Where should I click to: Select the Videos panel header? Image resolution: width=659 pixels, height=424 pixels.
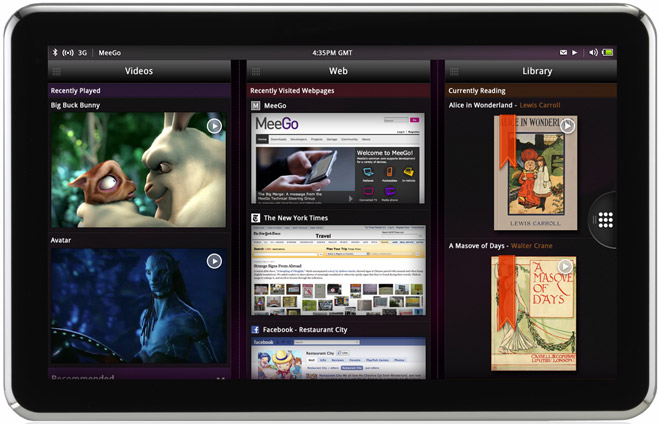pyautogui.click(x=139, y=71)
